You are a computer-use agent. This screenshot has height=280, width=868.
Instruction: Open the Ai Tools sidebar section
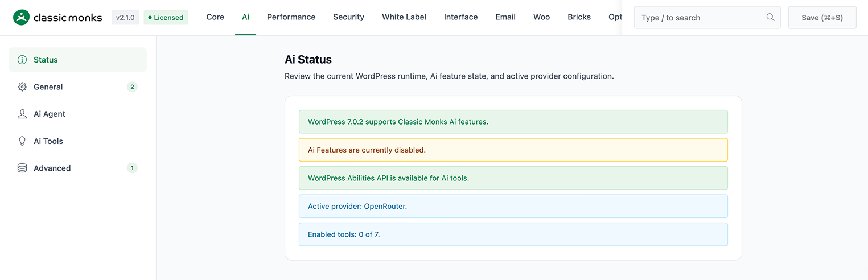(77, 141)
